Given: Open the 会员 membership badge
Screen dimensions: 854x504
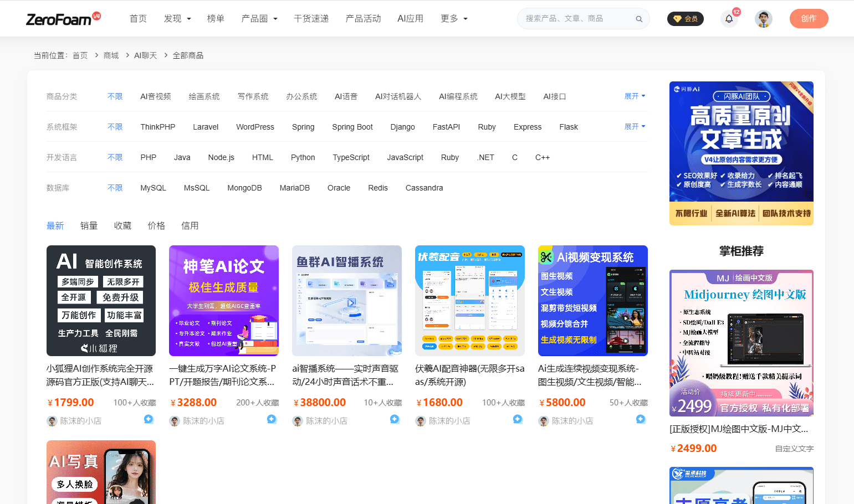Looking at the screenshot, I should (x=685, y=18).
